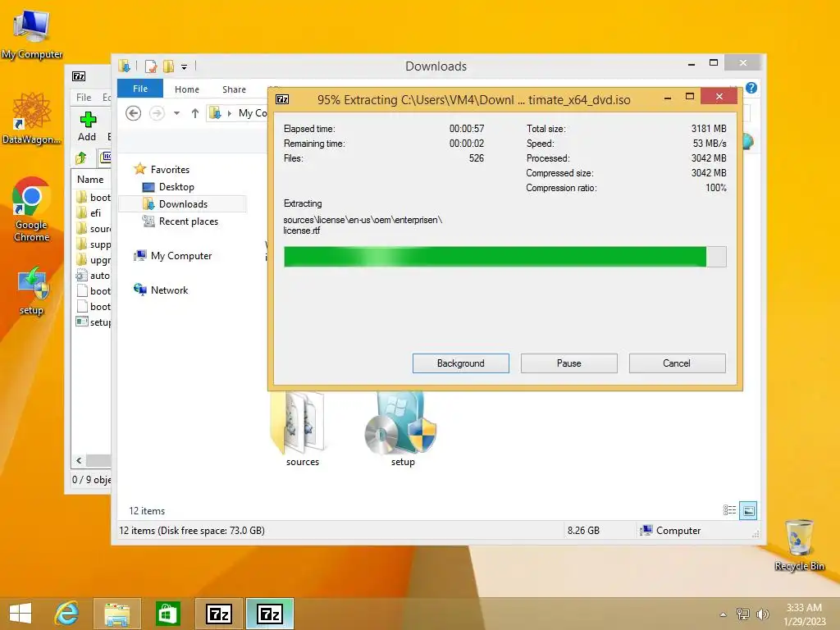The height and width of the screenshot is (630, 840).
Task: Switch to first 7-Zip taskbar window
Action: pos(218,614)
